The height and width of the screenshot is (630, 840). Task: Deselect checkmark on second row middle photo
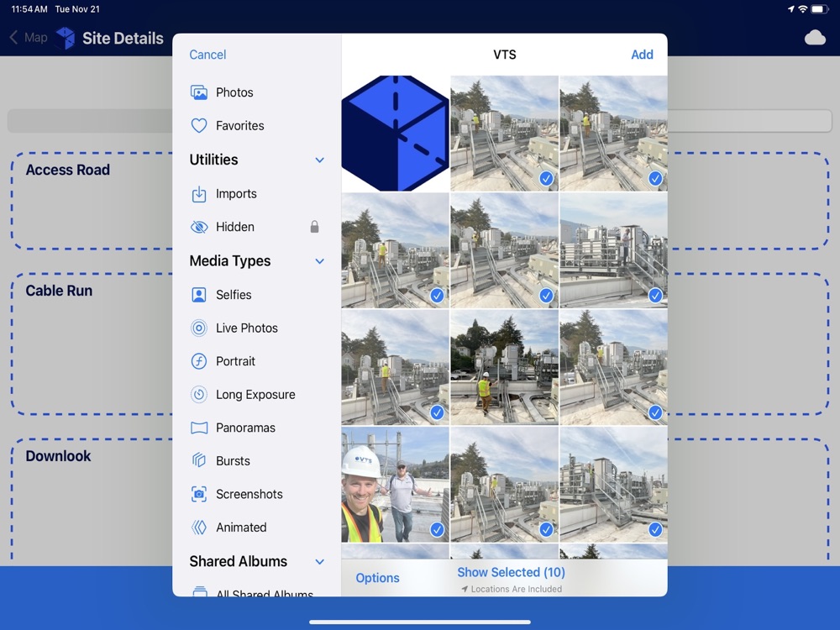coord(546,295)
